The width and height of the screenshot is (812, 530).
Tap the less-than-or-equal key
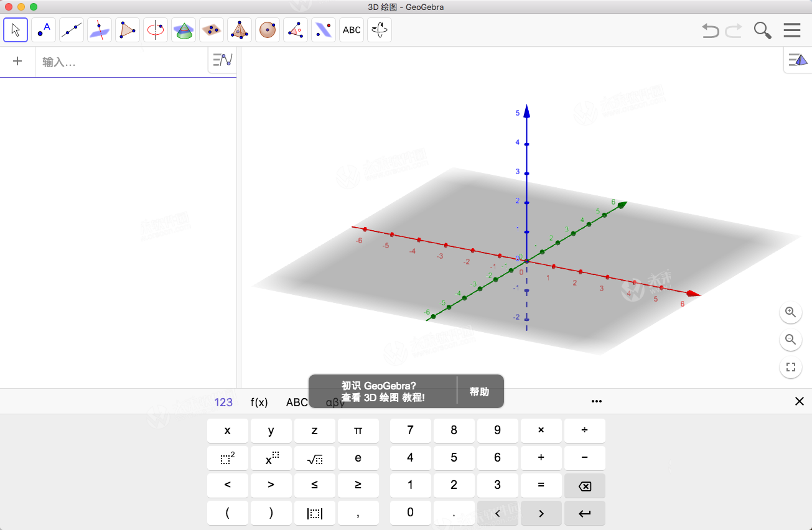315,485
